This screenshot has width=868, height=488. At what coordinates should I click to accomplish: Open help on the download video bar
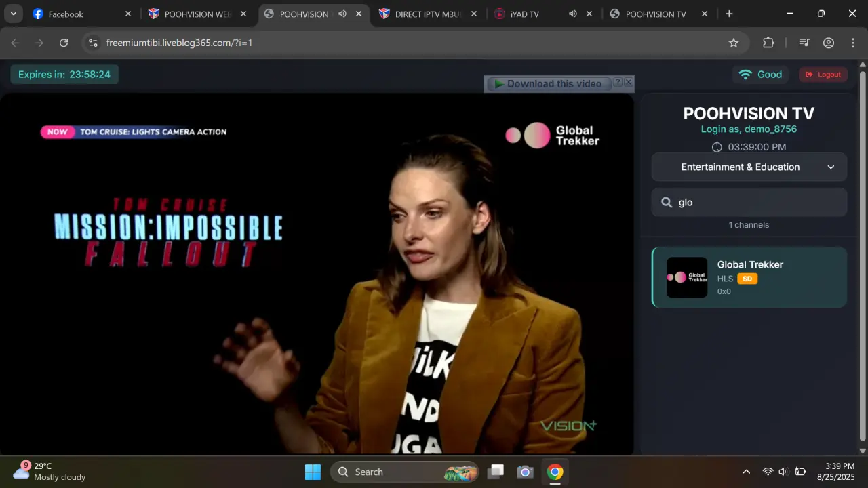point(618,82)
